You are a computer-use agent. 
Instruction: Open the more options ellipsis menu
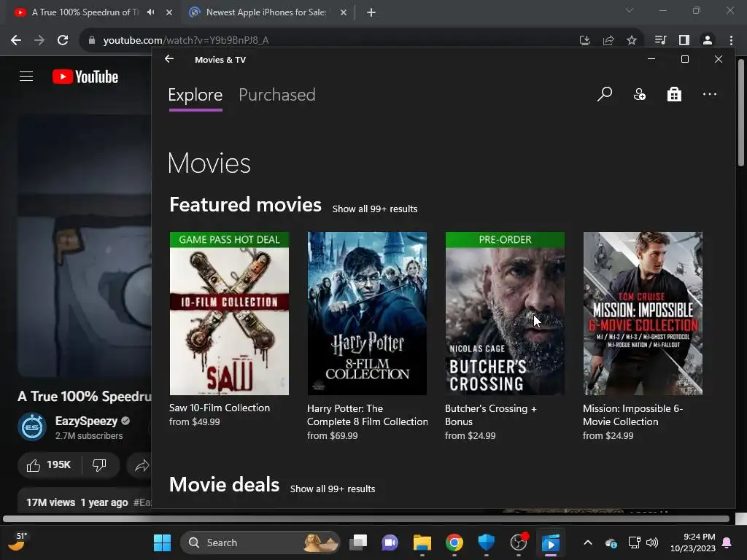click(709, 94)
